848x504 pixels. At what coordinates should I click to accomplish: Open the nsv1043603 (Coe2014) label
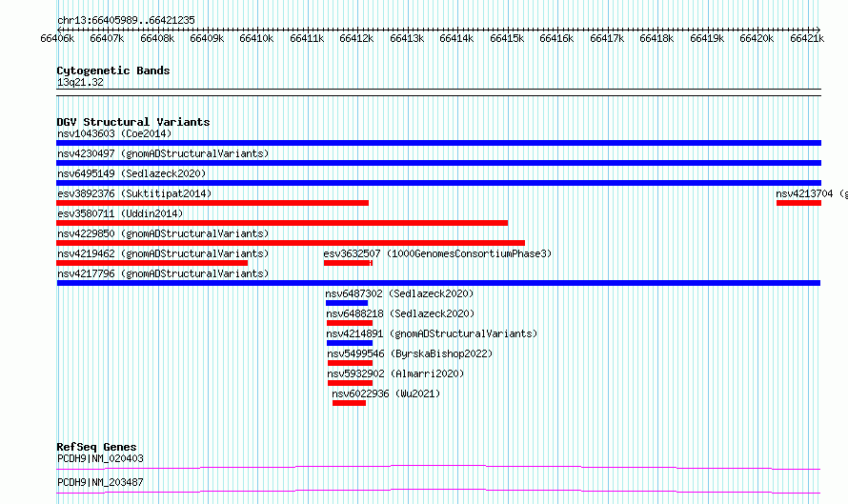click(x=114, y=133)
